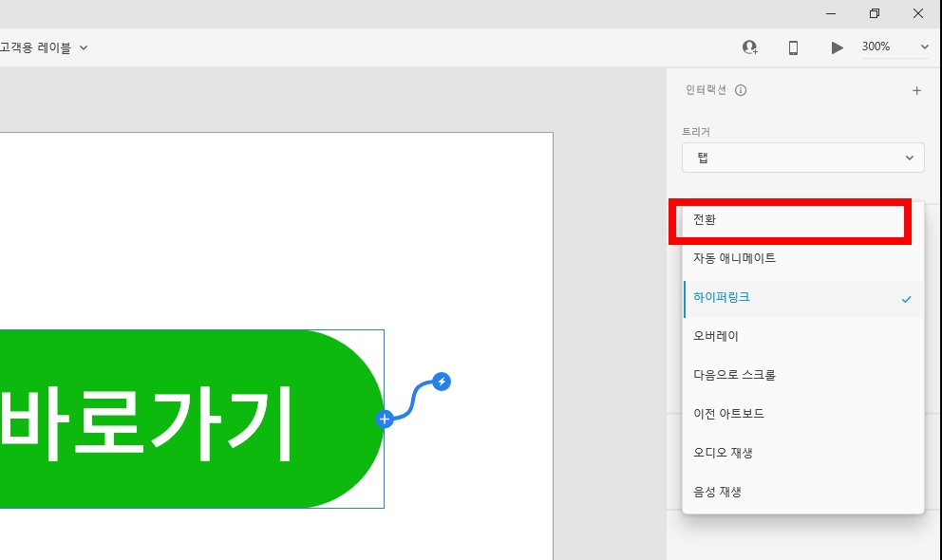The width and height of the screenshot is (942, 560).
Task: Add a new interaction with the plus icon
Action: [x=916, y=90]
